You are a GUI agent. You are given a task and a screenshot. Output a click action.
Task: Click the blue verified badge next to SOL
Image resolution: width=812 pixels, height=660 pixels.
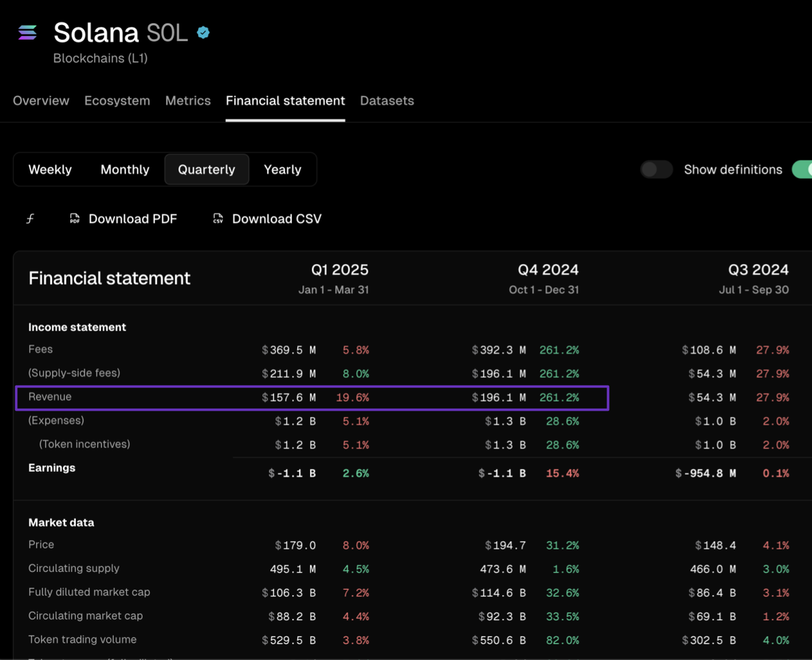coord(203,32)
